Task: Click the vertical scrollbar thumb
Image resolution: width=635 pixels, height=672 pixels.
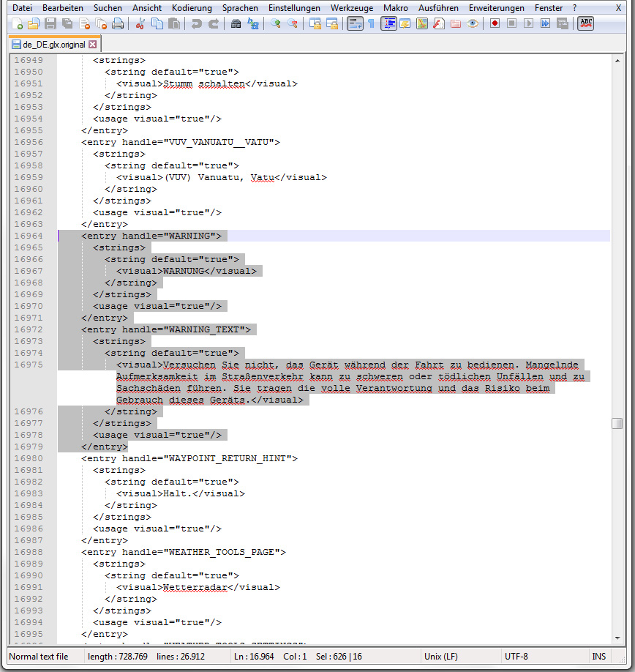Action: 617,424
